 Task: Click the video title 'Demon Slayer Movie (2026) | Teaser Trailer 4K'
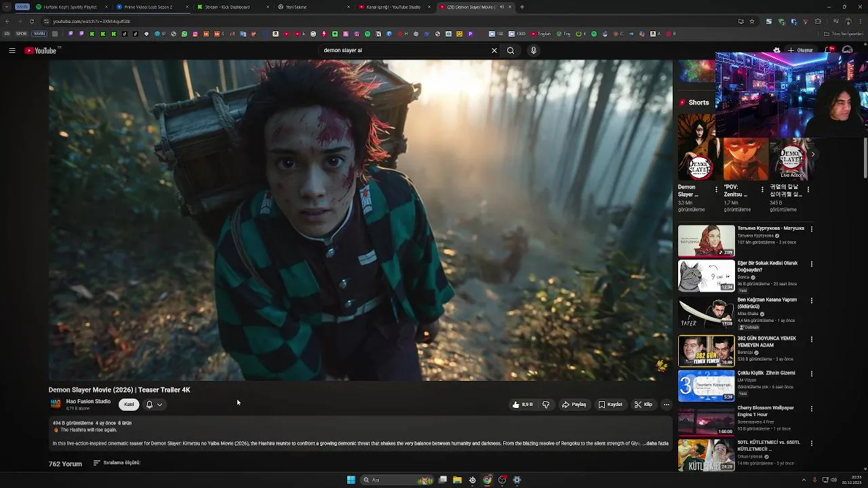point(119,390)
